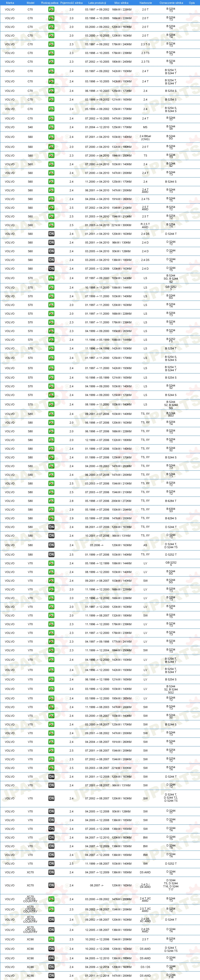Click petrol icon of XC70 Cross Country 2.5 T XC AWD
Viewport: 200px width, 980px height.
tap(51, 910)
